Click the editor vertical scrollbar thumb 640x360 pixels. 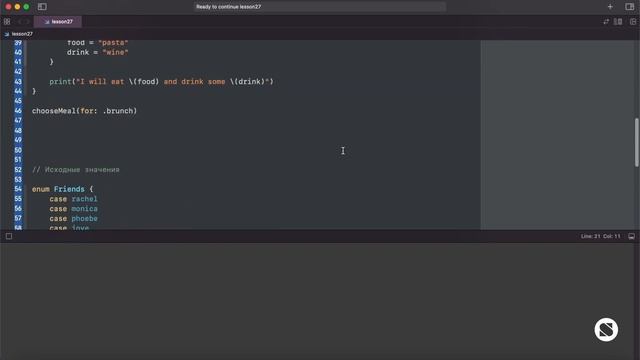click(x=636, y=142)
